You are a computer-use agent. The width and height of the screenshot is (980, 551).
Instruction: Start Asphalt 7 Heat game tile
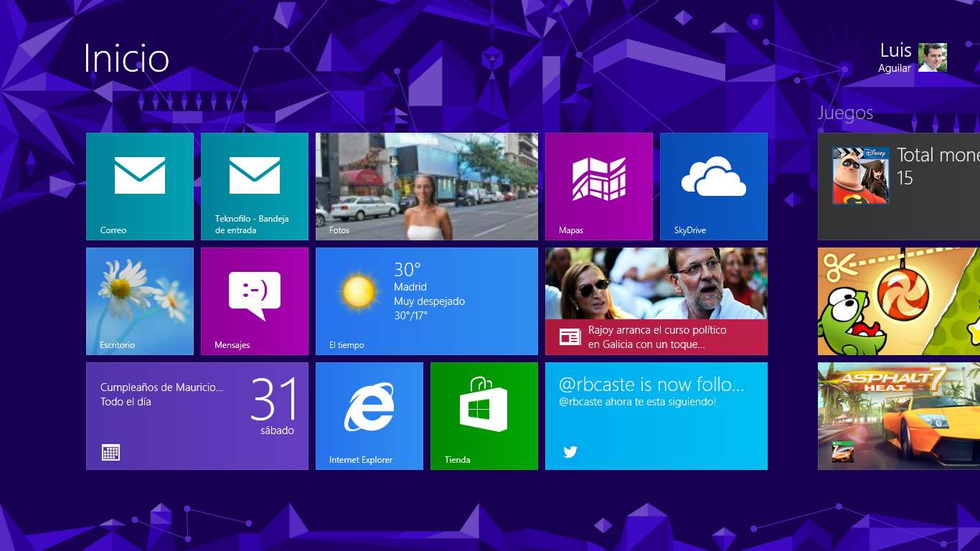coord(899,416)
